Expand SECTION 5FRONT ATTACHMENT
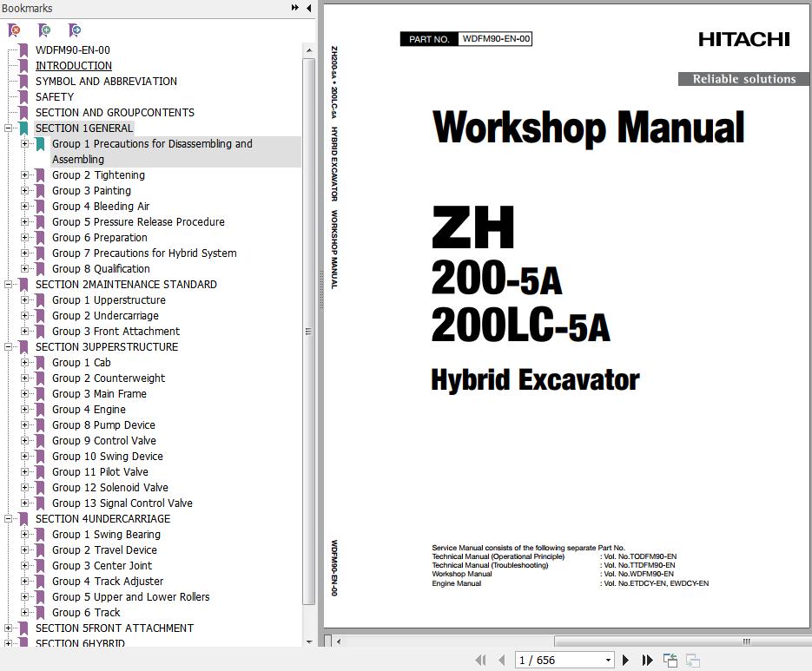Image resolution: width=812 pixels, height=671 pixels. [x=9, y=628]
